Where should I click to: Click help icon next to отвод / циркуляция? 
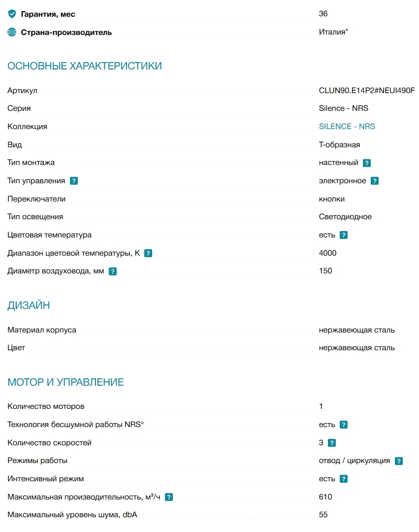click(399, 461)
